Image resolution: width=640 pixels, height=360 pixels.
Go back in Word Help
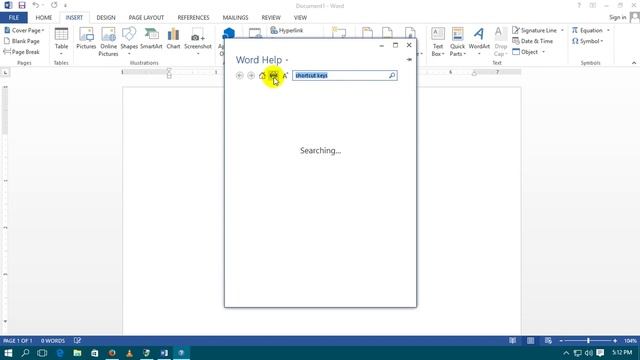tap(240, 76)
